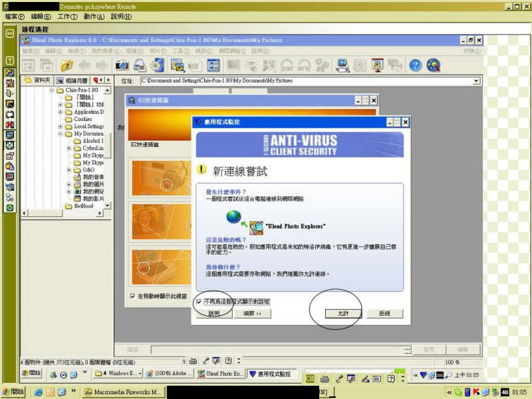Click the Ulead Photo Ex... taskbar button
This screenshot has width=532, height=399.
click(221, 374)
